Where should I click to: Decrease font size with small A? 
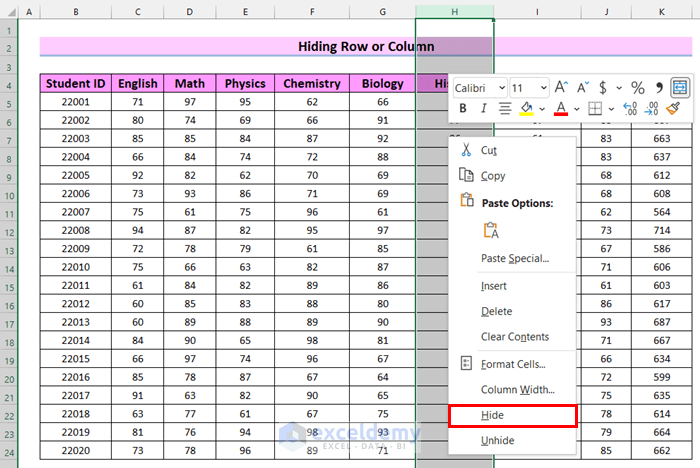click(583, 88)
